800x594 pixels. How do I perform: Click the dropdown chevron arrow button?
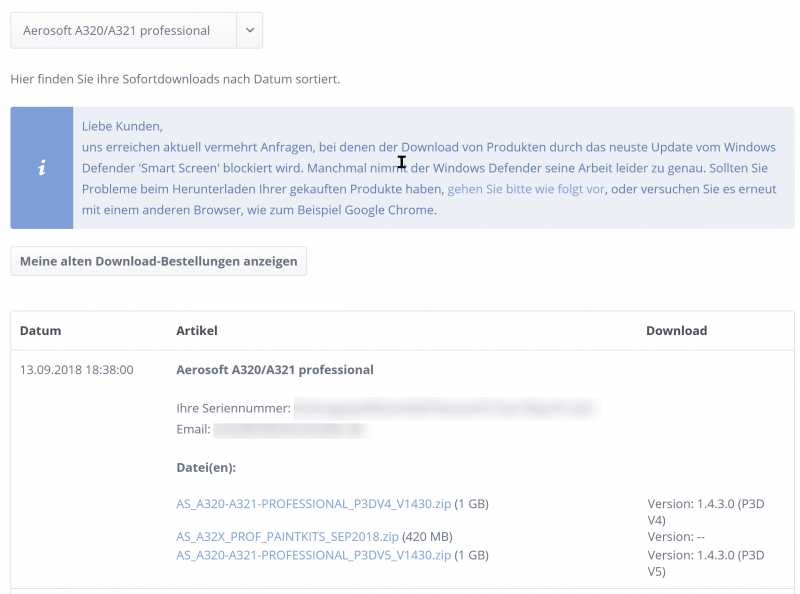(x=250, y=31)
